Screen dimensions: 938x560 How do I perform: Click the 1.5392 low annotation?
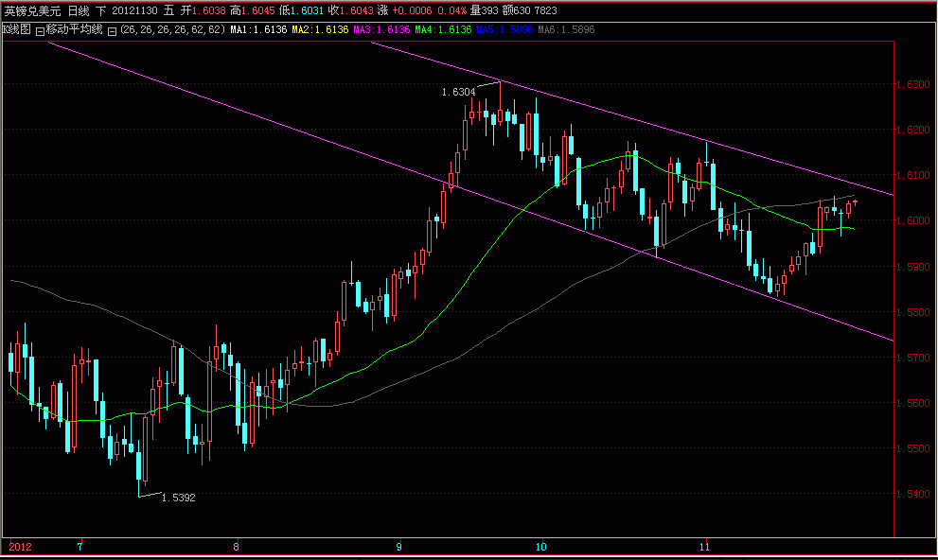[178, 498]
